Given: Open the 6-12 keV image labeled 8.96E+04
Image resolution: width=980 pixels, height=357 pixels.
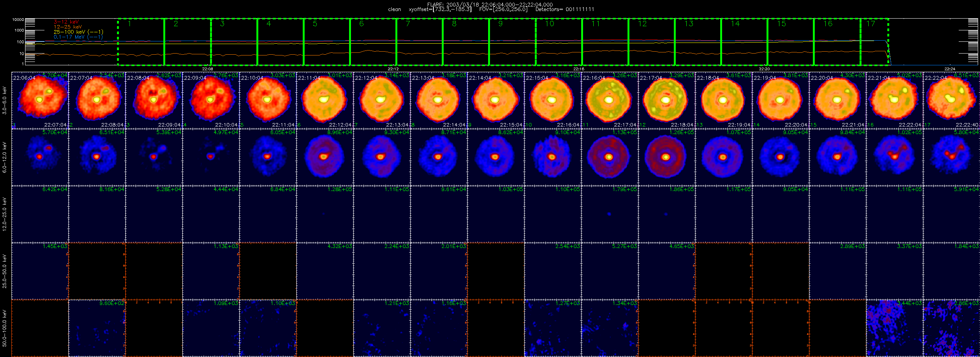Looking at the screenshot, I should pos(325,157).
